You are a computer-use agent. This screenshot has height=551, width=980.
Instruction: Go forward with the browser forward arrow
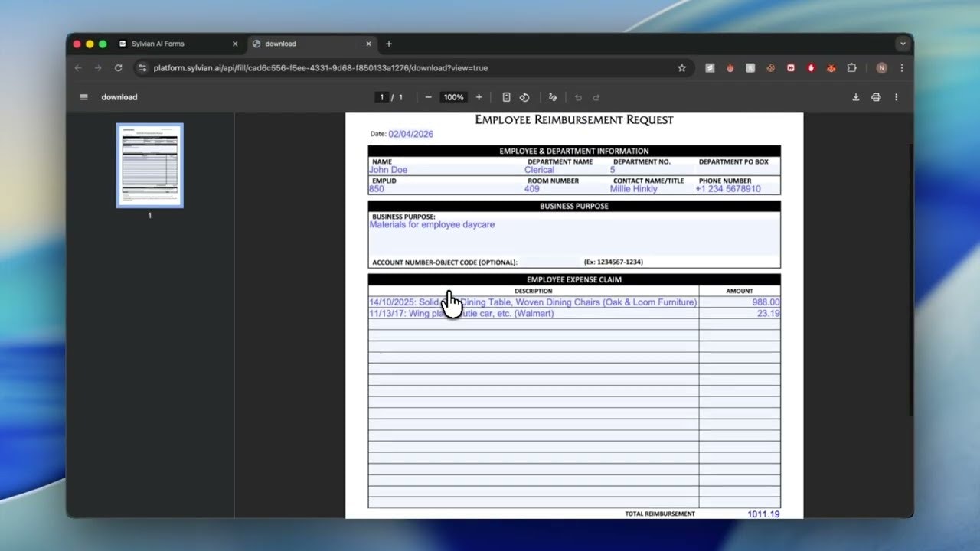[x=98, y=68]
